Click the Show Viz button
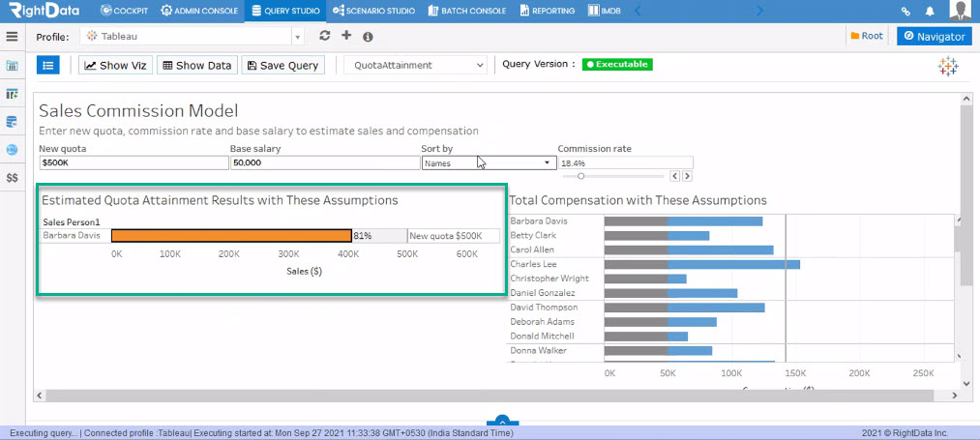 point(116,65)
